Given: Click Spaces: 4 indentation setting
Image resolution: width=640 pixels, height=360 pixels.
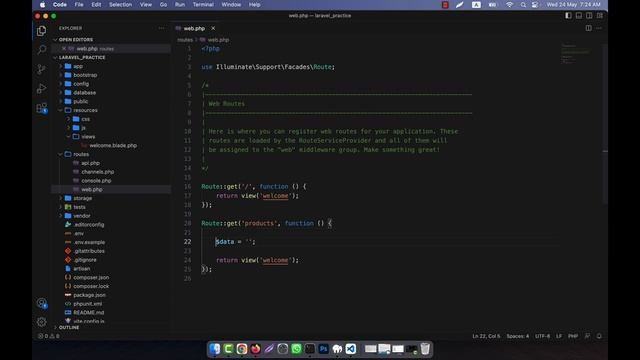Looking at the screenshot, I should point(518,336).
